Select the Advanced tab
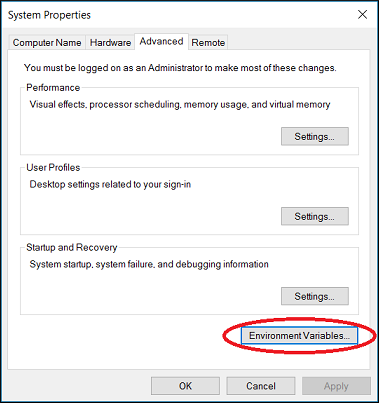 click(x=162, y=42)
